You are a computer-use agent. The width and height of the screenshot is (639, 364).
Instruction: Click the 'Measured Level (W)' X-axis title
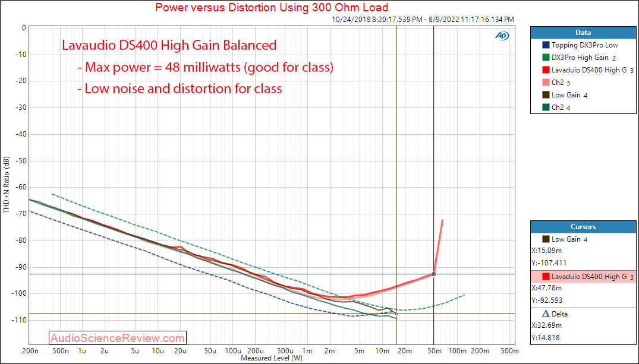(x=272, y=358)
